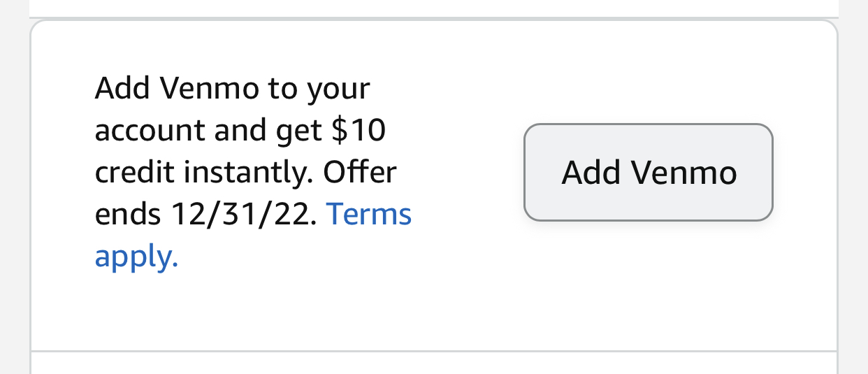Click empty space below the Add Venmo button

pos(649,287)
